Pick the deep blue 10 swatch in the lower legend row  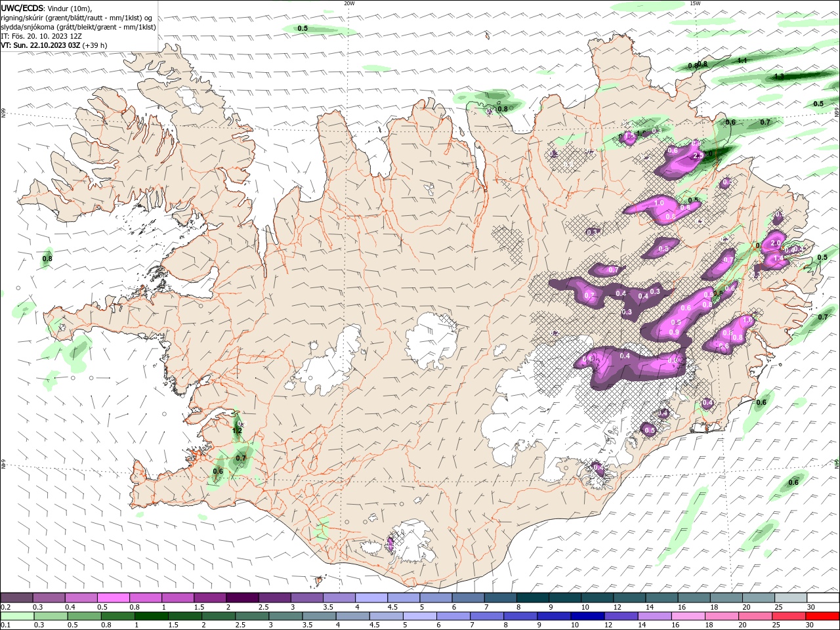587,616
